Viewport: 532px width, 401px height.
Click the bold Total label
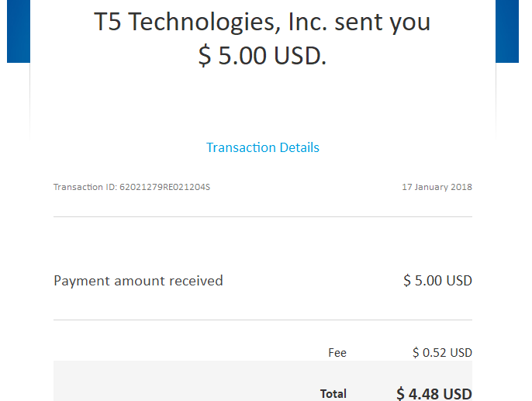[333, 394]
